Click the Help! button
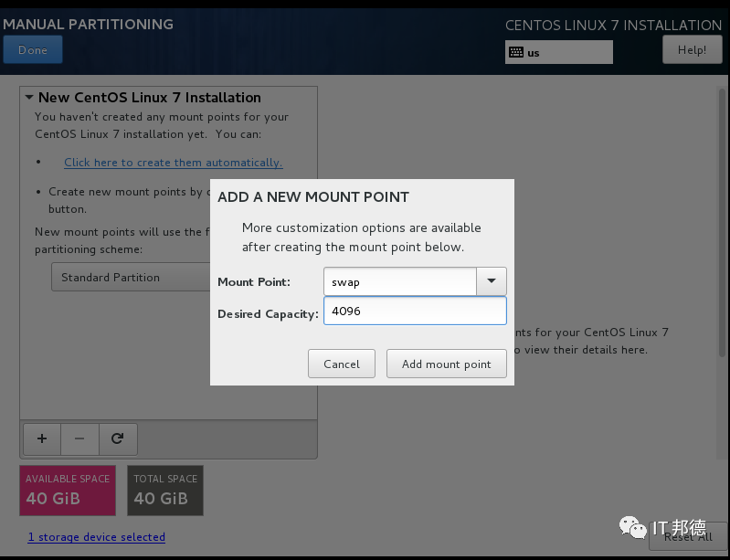The width and height of the screenshot is (730, 560). [x=692, y=50]
